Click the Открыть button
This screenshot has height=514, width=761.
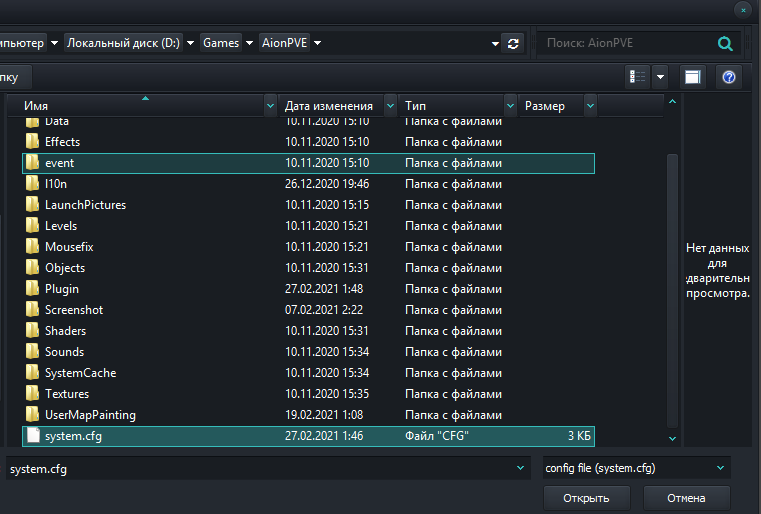coord(586,498)
